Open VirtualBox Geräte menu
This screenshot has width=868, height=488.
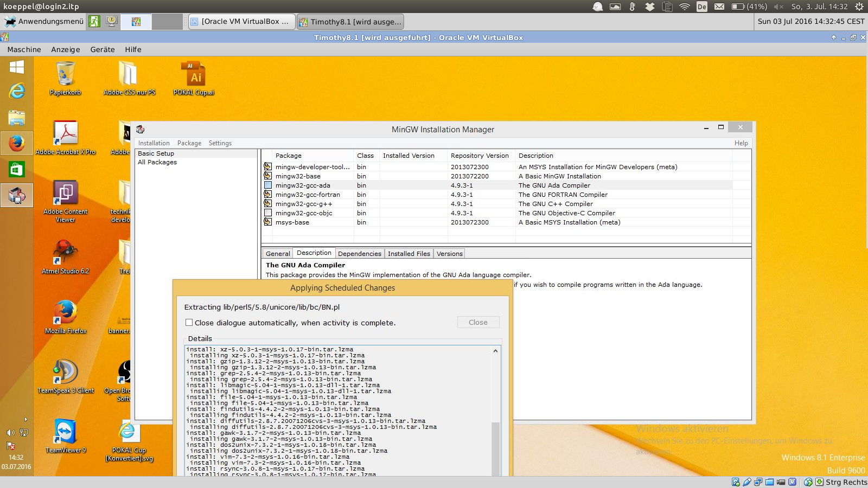(x=103, y=49)
